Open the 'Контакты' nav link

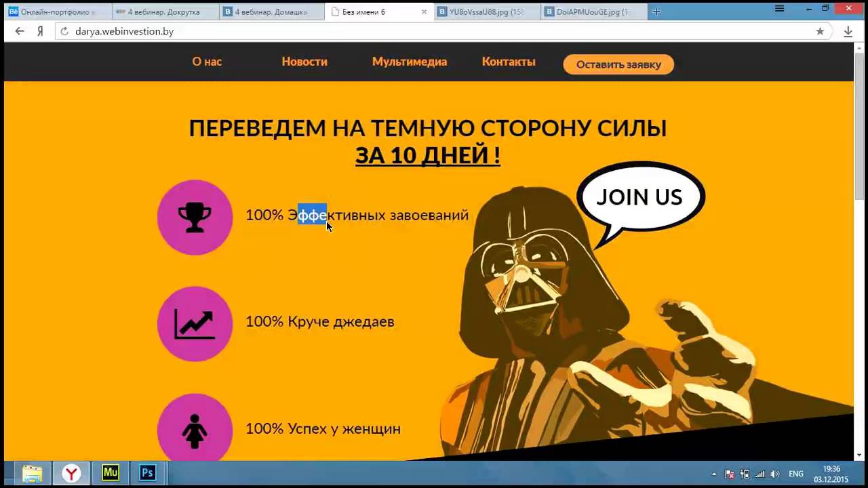tap(509, 62)
